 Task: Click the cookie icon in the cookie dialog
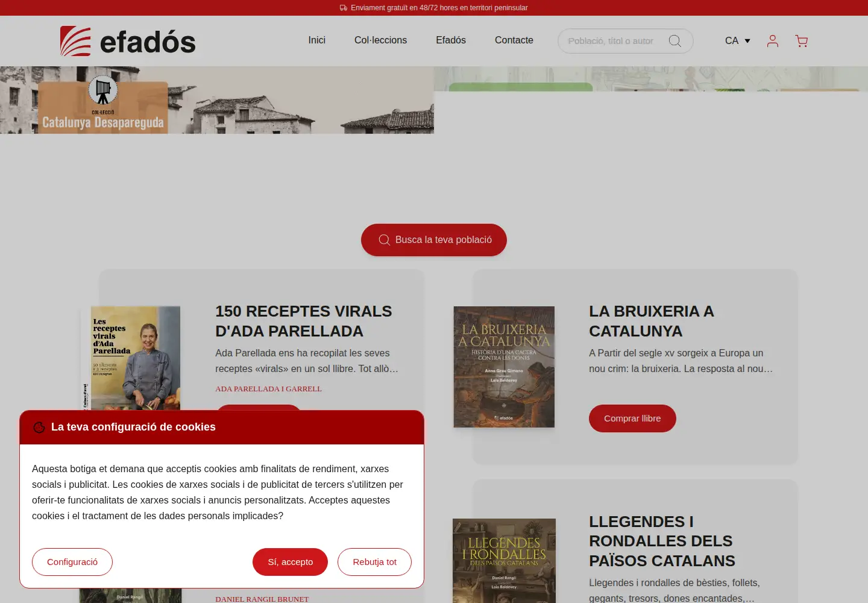pos(39,428)
